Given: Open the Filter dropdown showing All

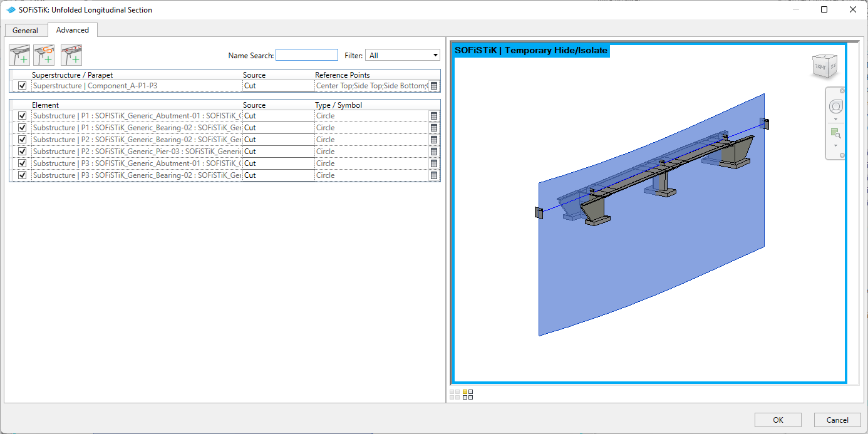Looking at the screenshot, I should coord(403,55).
